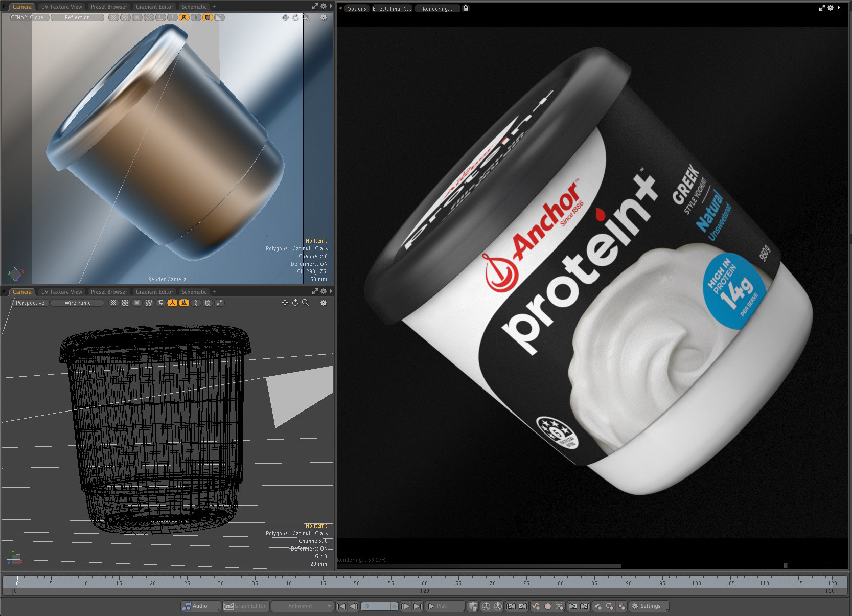Select Camera tab in bottom viewport
Image resolution: width=852 pixels, height=616 pixels.
(x=22, y=292)
